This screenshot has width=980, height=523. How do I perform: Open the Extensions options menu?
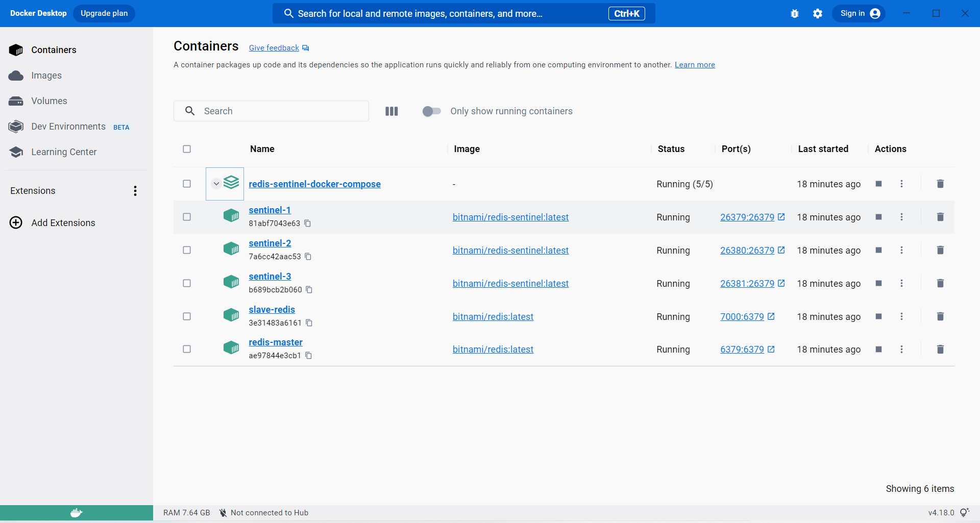click(135, 191)
